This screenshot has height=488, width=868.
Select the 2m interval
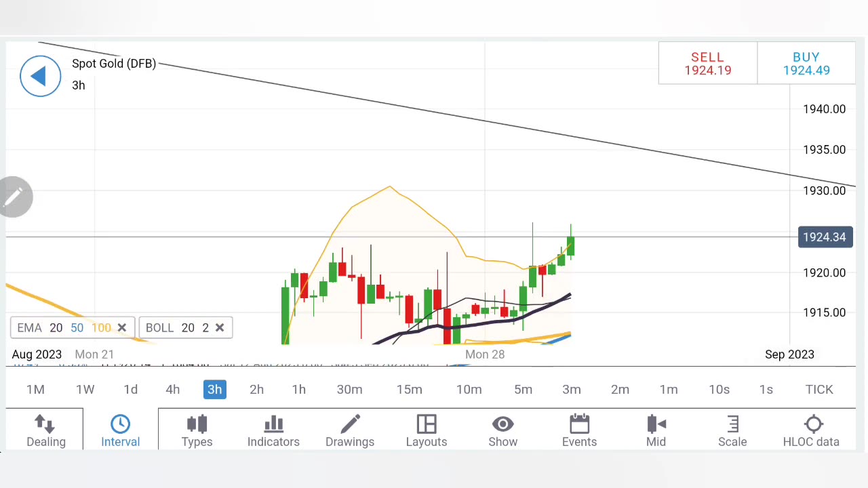pos(620,390)
